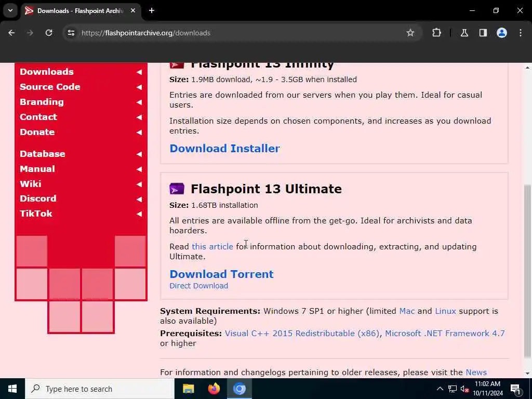Open Branding in the sidebar menu

point(42,102)
